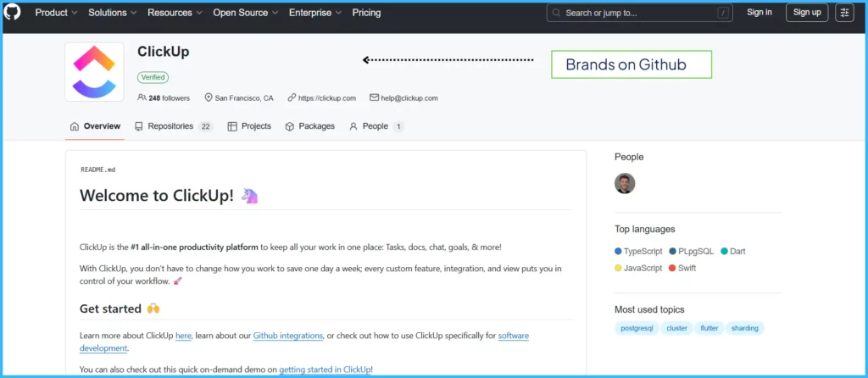
Task: Select the JavaScript language
Action: (x=643, y=268)
